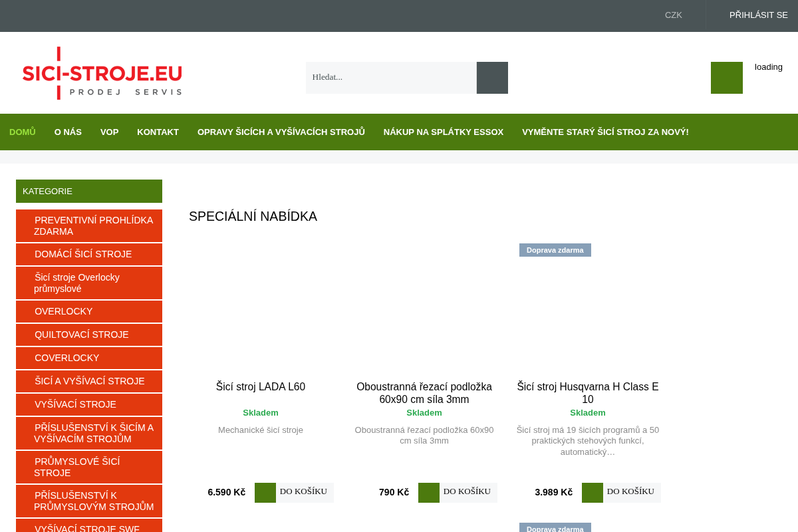Viewport: 798px width, 532px height.
Task: Focus the Hledat search field
Action: pyautogui.click(x=391, y=78)
